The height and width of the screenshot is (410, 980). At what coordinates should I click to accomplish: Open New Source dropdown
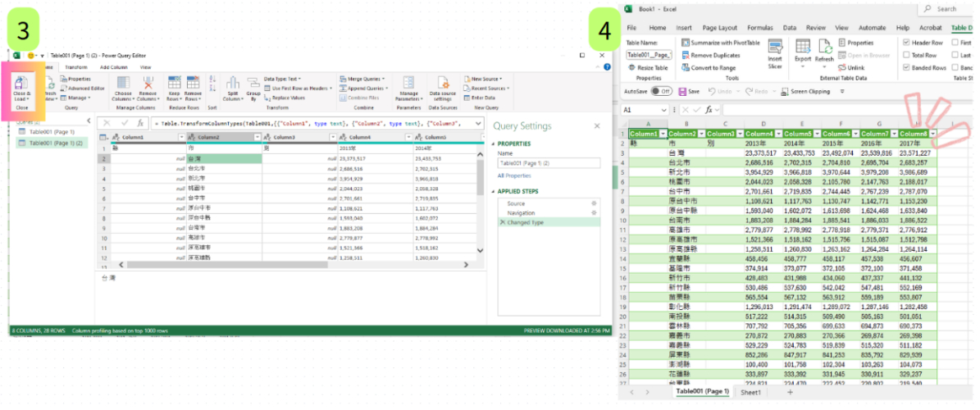pos(485,79)
